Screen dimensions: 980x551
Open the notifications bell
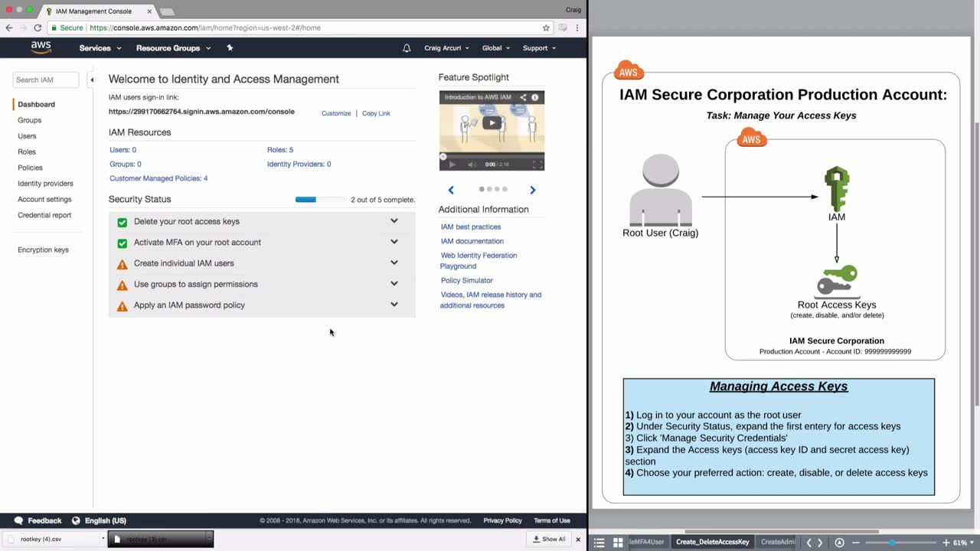(x=407, y=48)
